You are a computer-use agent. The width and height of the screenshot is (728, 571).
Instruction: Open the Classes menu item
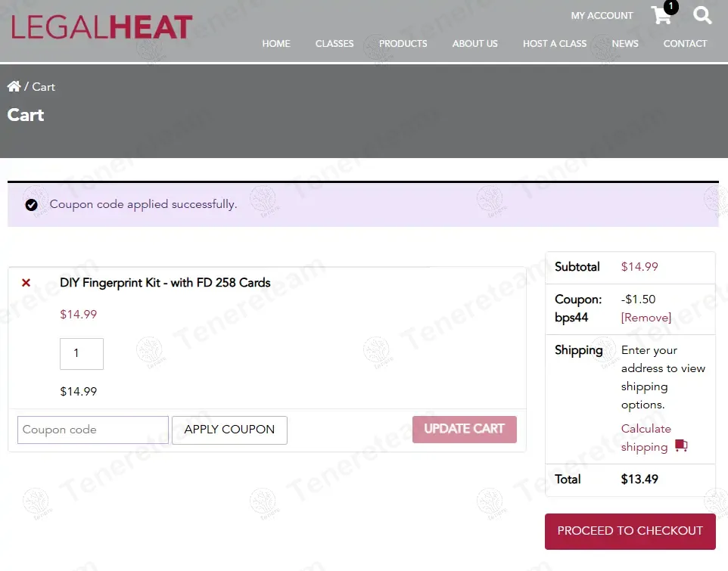coord(334,44)
